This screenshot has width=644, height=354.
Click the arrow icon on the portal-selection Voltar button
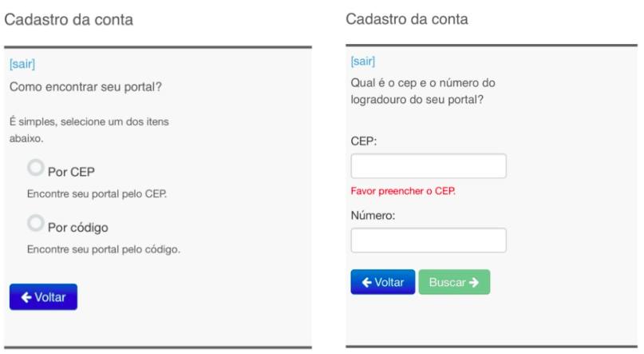[26, 297]
